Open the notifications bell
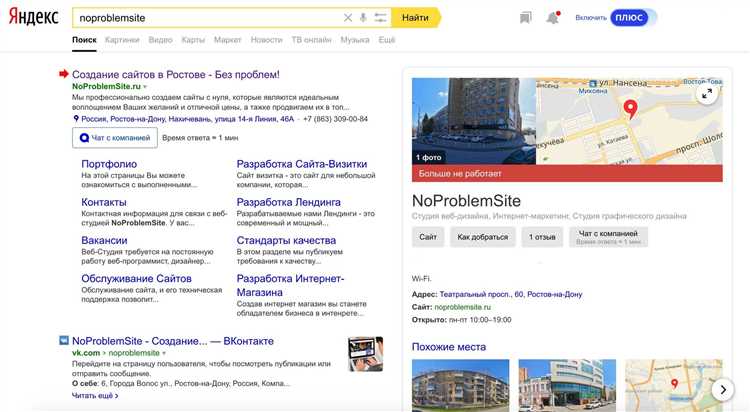The image size is (750, 412). [x=553, y=18]
